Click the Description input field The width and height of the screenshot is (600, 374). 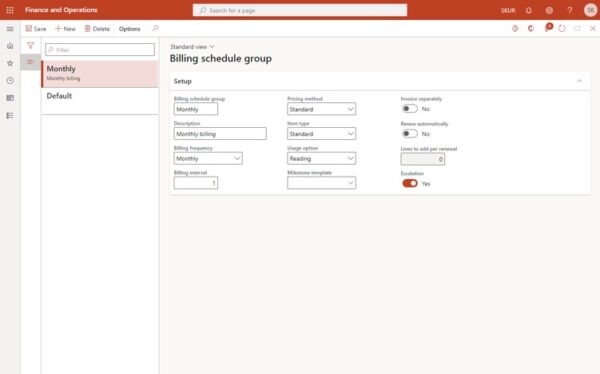(220, 134)
